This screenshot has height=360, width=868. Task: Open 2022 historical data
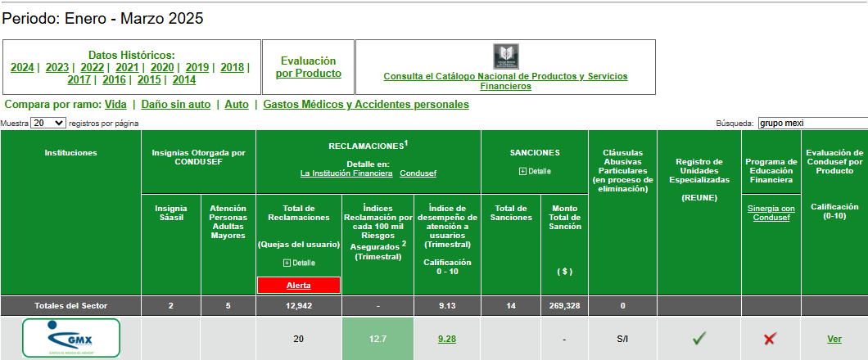92,67
